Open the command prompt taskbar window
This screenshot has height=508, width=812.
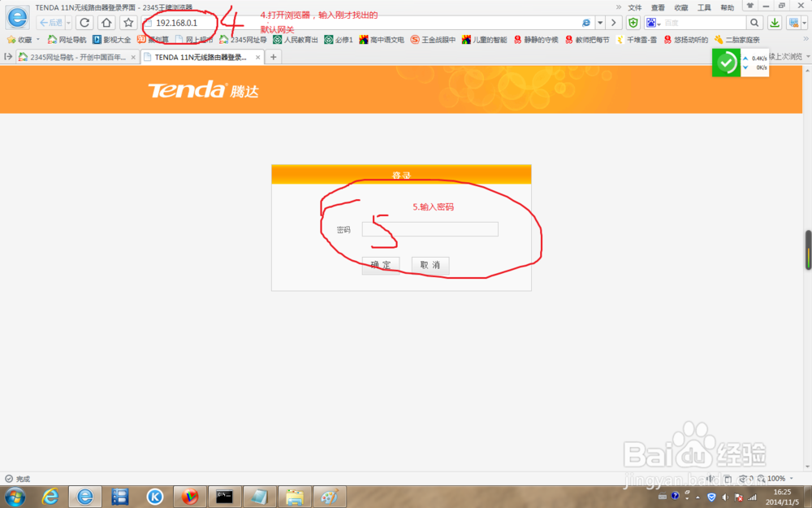225,497
